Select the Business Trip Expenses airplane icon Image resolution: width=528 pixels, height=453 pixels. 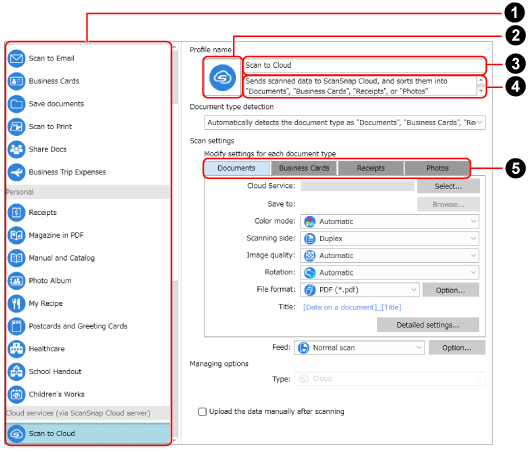(16, 172)
